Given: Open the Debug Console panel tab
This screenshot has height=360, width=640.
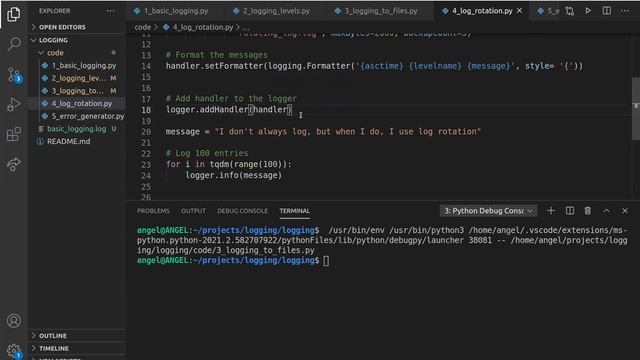Looking at the screenshot, I should pyautogui.click(x=242, y=211).
